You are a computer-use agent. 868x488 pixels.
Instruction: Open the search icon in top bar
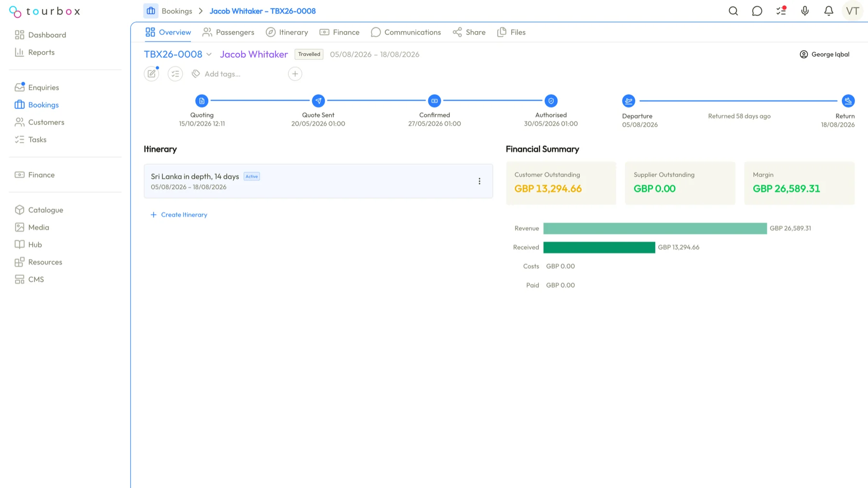733,11
